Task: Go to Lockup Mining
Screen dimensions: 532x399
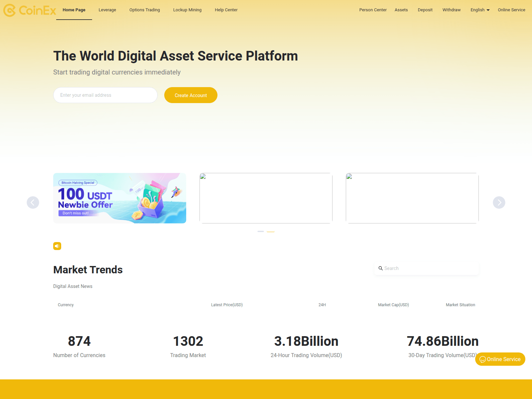Action: point(187,10)
